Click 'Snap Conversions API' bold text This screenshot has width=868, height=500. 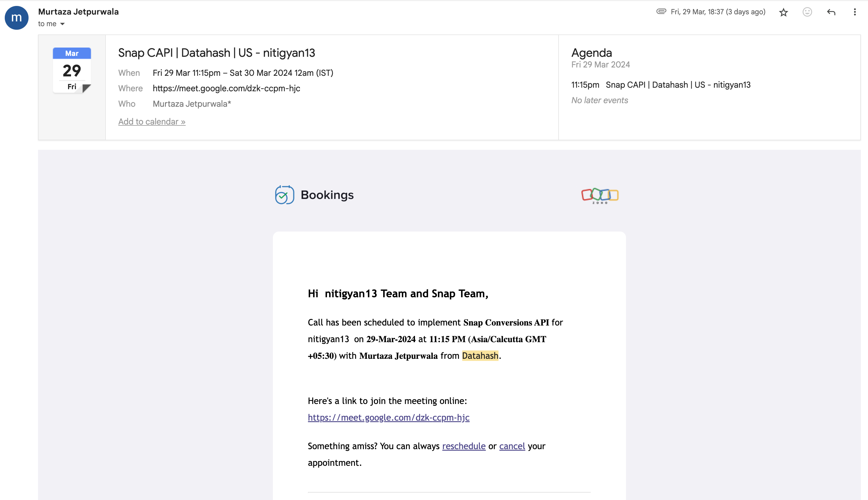(x=506, y=323)
